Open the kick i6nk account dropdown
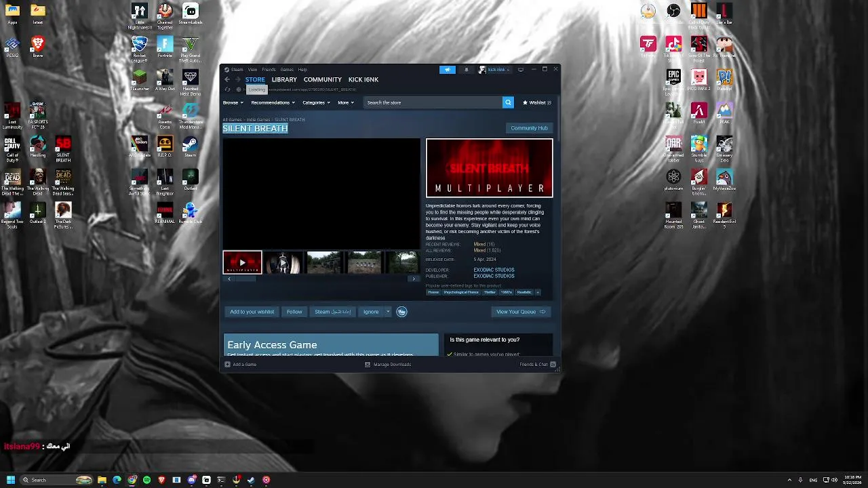Screen dimensions: 868x488 [495, 69]
